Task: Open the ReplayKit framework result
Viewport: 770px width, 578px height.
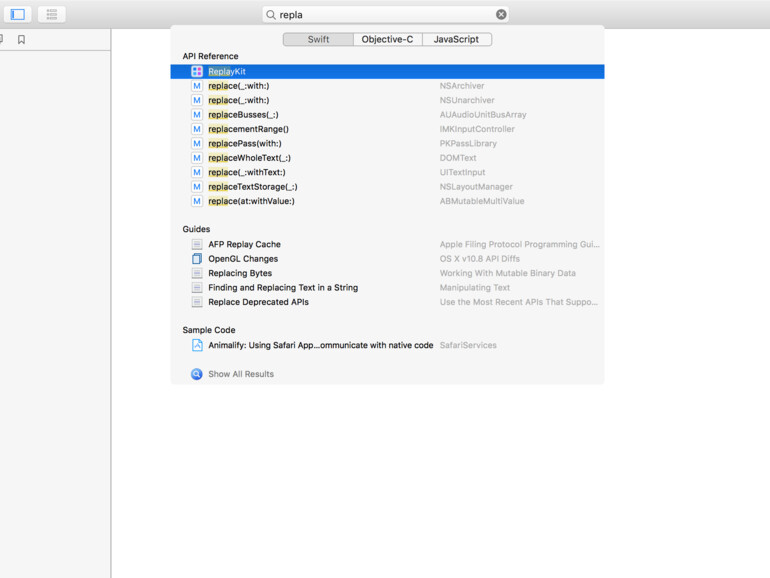Action: (387, 72)
